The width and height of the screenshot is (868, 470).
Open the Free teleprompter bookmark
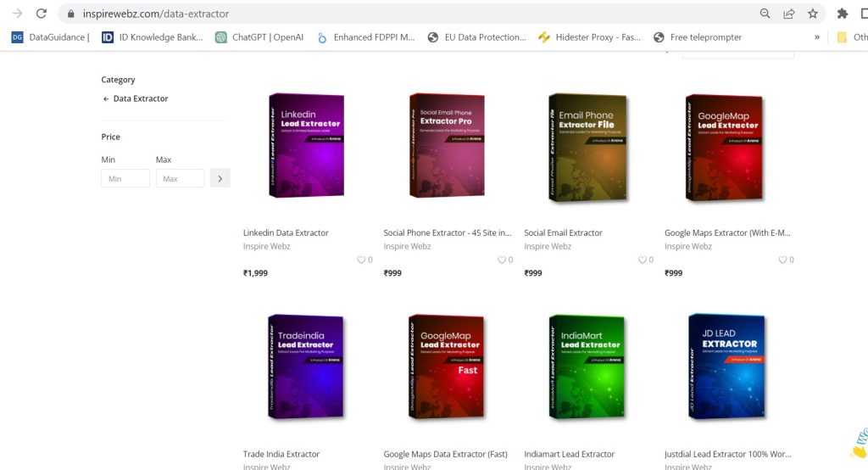coord(698,37)
